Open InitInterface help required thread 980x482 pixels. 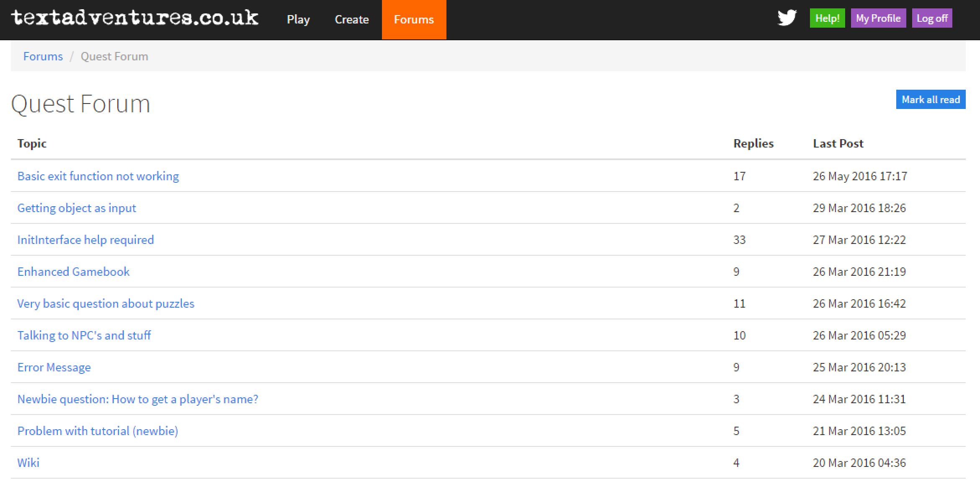click(x=85, y=240)
